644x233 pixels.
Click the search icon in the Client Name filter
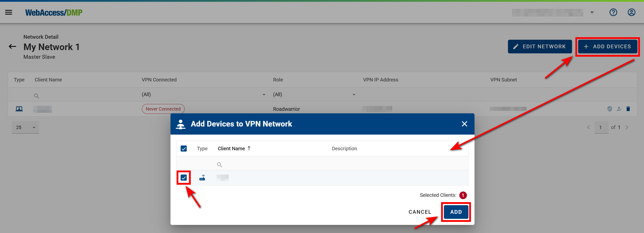(36, 96)
